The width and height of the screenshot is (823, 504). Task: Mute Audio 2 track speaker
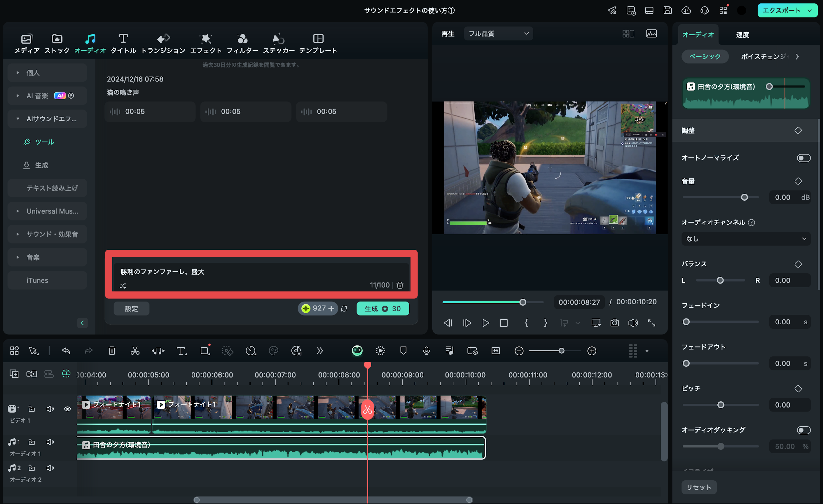(x=50, y=468)
